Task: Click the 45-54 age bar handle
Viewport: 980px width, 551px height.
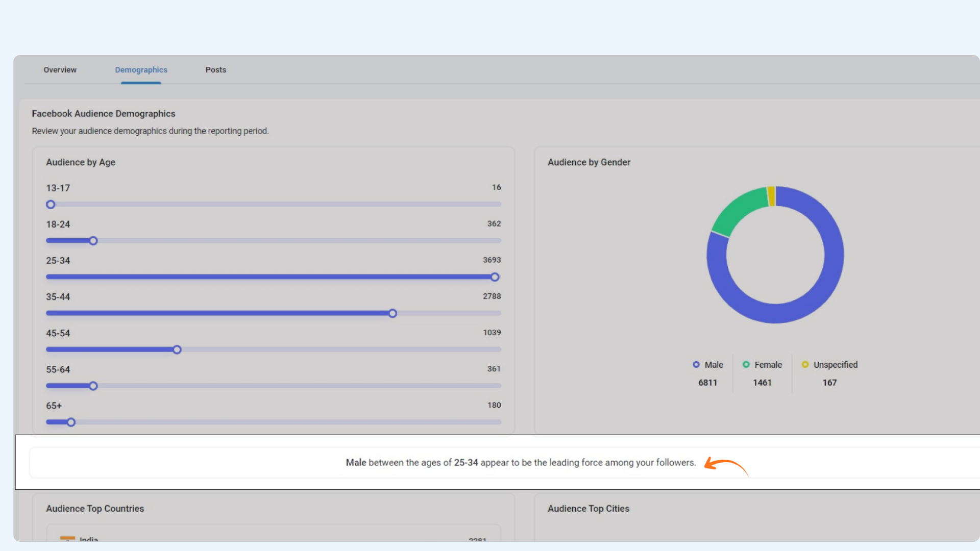Action: pos(177,349)
